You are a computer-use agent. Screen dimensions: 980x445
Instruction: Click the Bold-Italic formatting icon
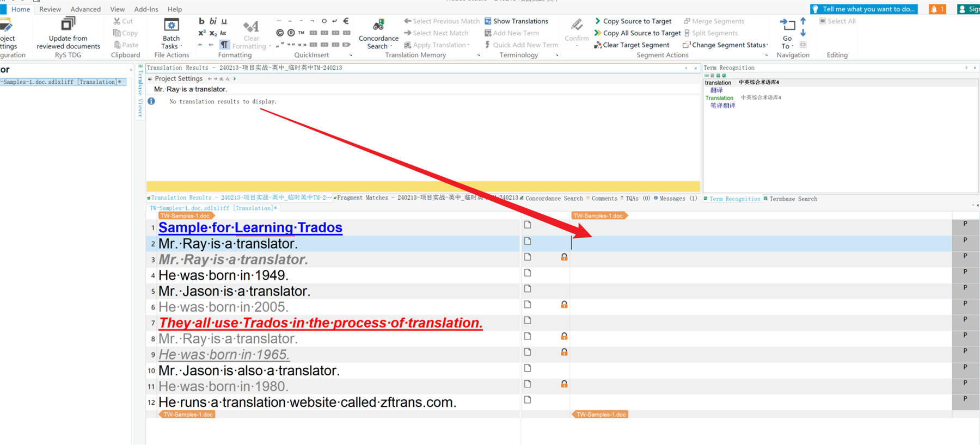click(x=213, y=21)
